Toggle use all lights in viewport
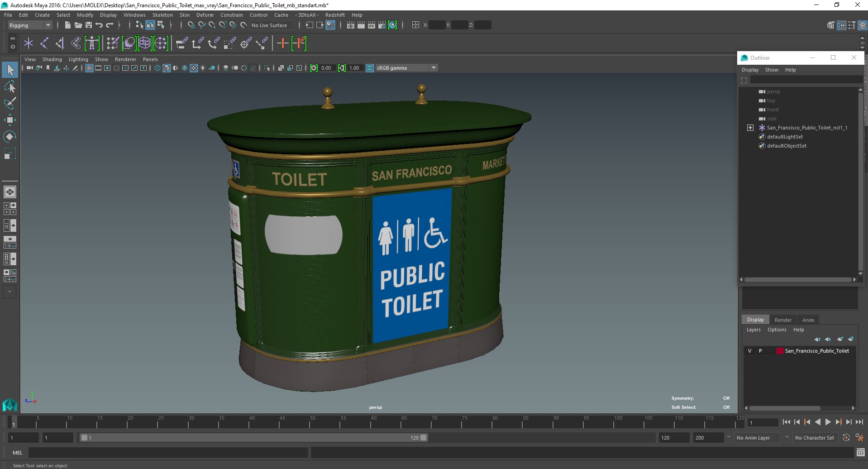 click(203, 68)
